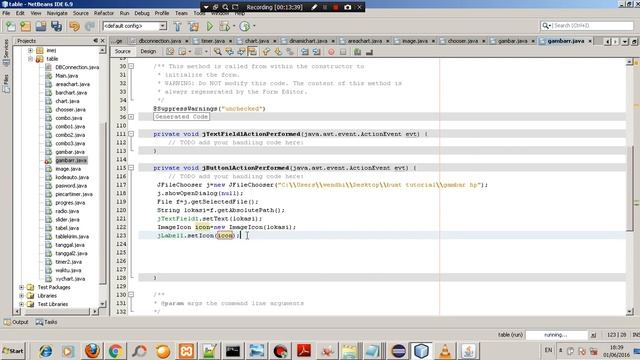Screen dimensions: 640x360
Task: Expand the Test Libraries node
Action: (21, 304)
